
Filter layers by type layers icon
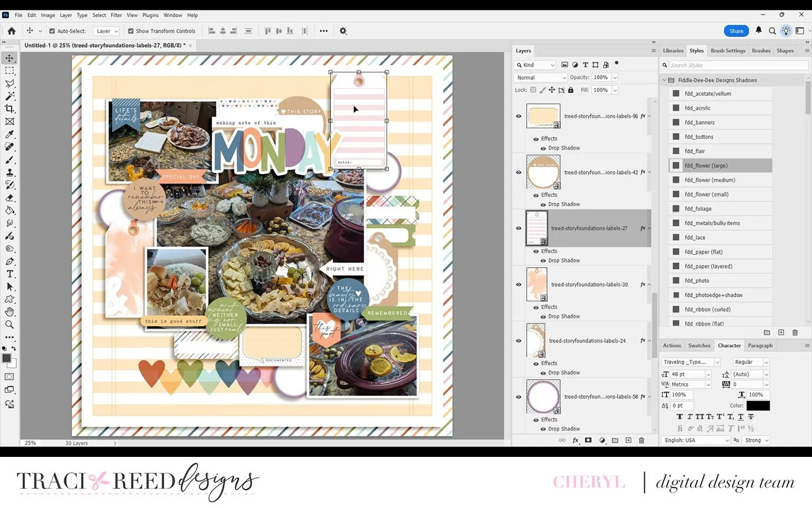pyautogui.click(x=585, y=65)
